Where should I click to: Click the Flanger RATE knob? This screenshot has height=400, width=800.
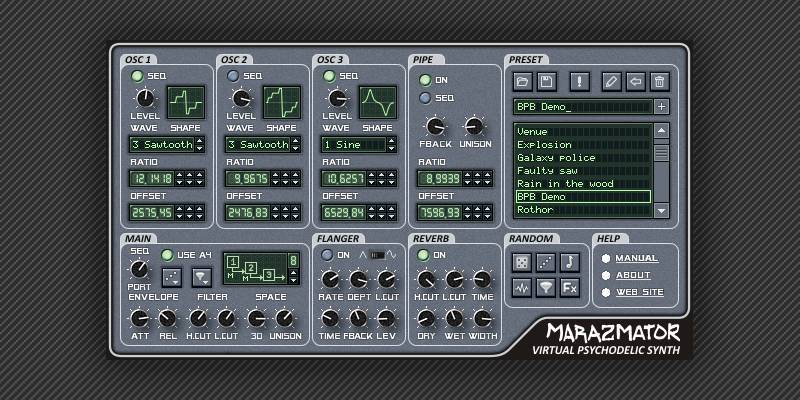(330, 279)
